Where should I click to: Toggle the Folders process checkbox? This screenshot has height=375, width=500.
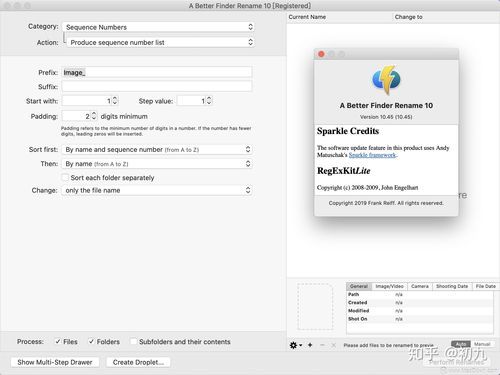point(91,342)
